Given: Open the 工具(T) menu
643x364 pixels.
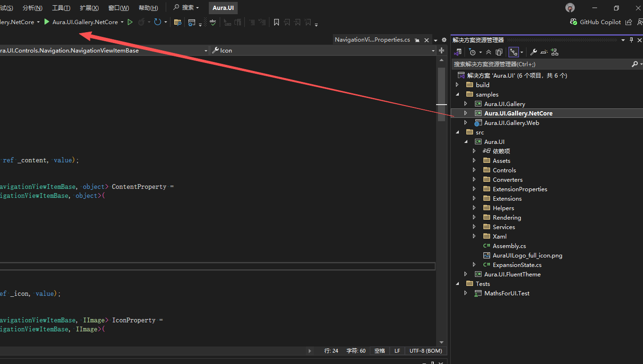Looking at the screenshot, I should coord(61,8).
